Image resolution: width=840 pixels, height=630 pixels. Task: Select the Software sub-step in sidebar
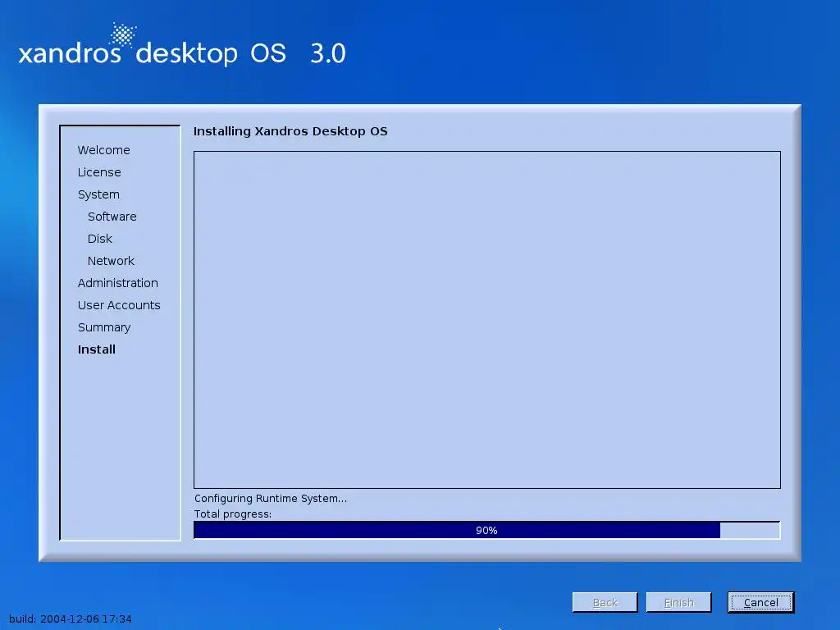(x=112, y=217)
